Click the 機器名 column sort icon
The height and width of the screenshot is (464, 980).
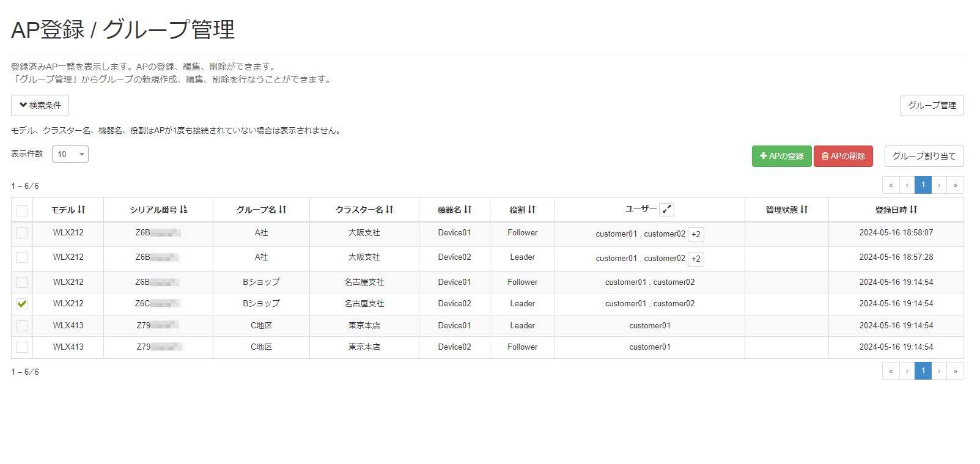tap(468, 210)
